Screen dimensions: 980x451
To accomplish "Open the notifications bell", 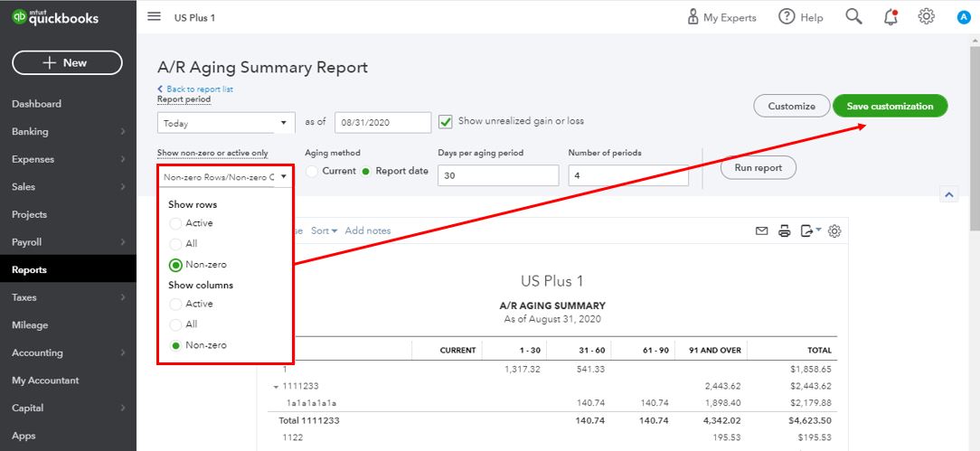I will (x=890, y=17).
